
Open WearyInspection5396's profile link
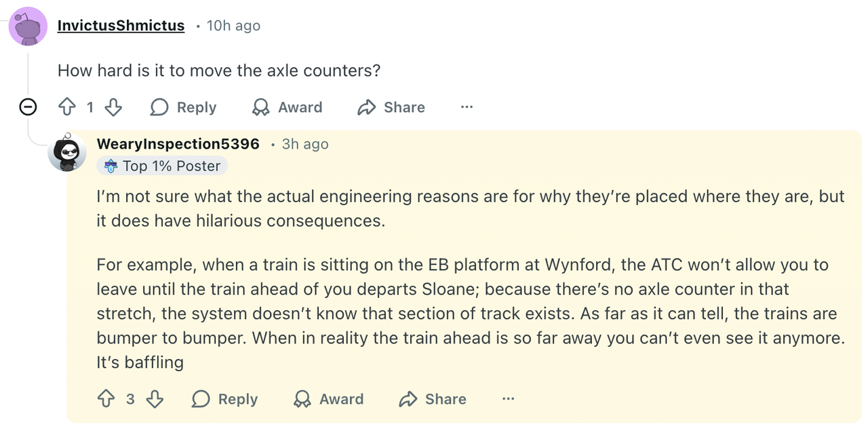pos(178,144)
